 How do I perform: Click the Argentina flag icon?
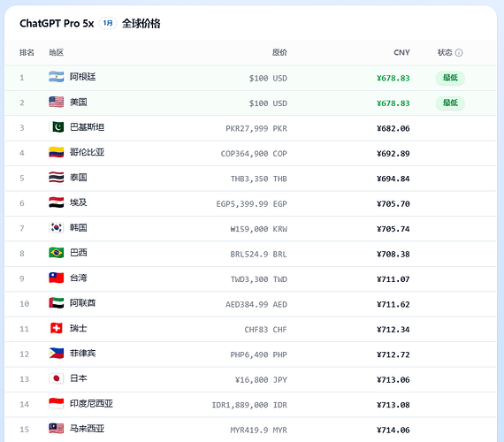pos(57,77)
